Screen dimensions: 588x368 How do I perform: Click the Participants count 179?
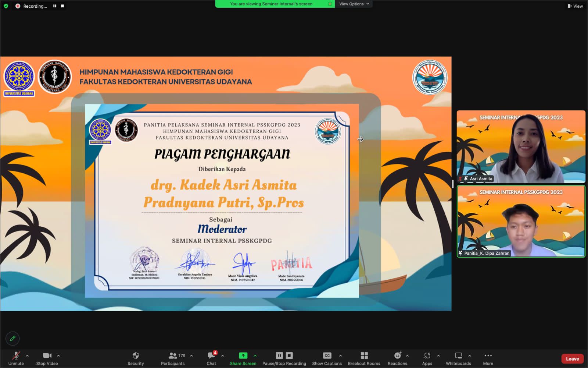(182, 355)
